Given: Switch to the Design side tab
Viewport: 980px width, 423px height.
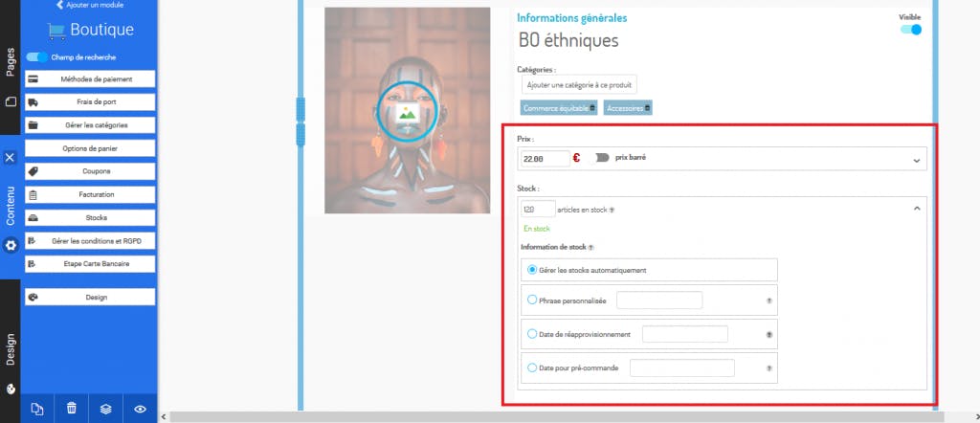Looking at the screenshot, I should point(10,350).
